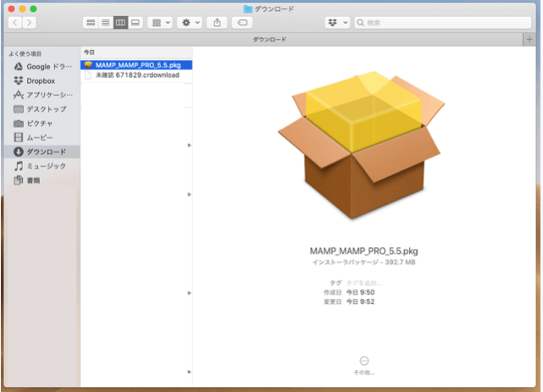Open ピクチャ in sidebar
The image size is (543, 392).
pos(43,124)
